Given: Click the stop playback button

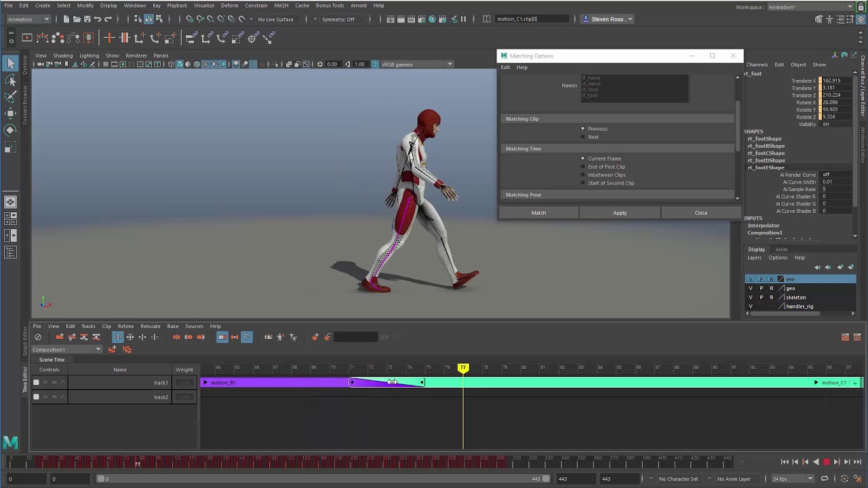Looking at the screenshot, I should coord(826,462).
